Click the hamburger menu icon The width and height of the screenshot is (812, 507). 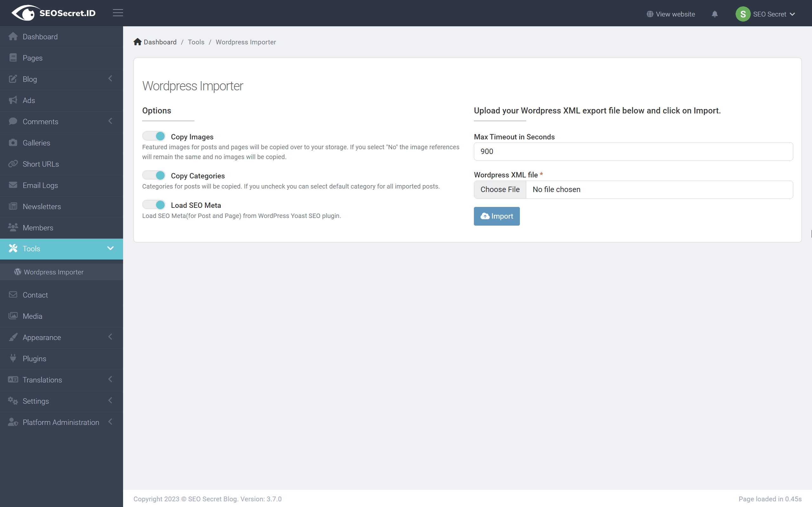tap(118, 13)
